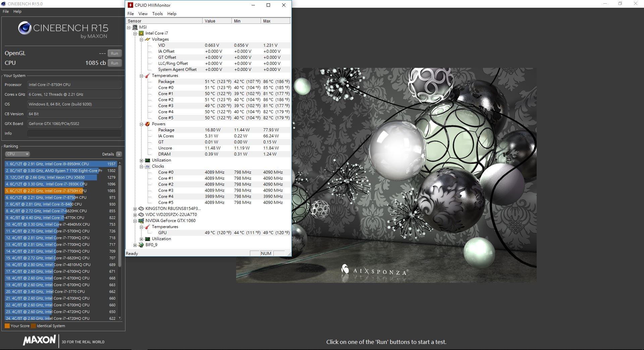Click the Identical System brown swatch

[x=33, y=326]
